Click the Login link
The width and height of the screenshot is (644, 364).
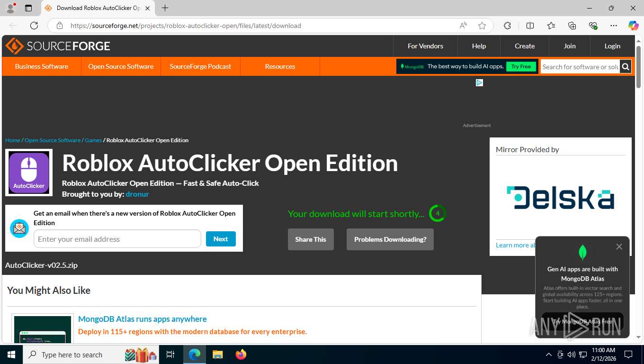click(612, 46)
